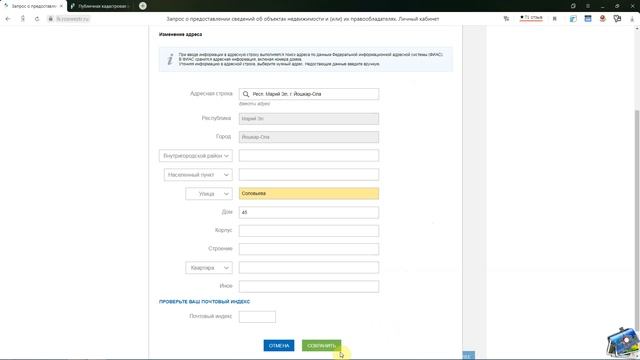Image resolution: width=640 pixels, height=360 pixels.
Task: Click the screen recorder camera widget
Action: click(623, 343)
